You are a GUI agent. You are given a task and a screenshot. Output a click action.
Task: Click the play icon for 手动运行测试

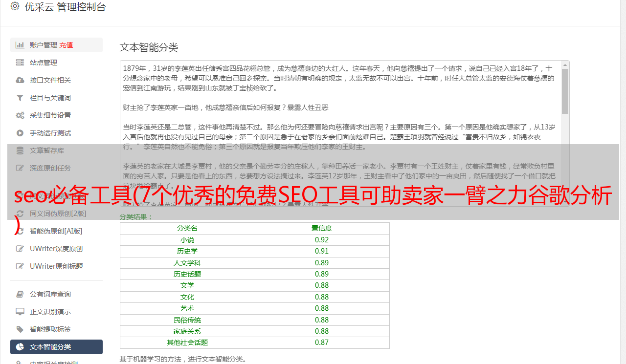point(20,133)
